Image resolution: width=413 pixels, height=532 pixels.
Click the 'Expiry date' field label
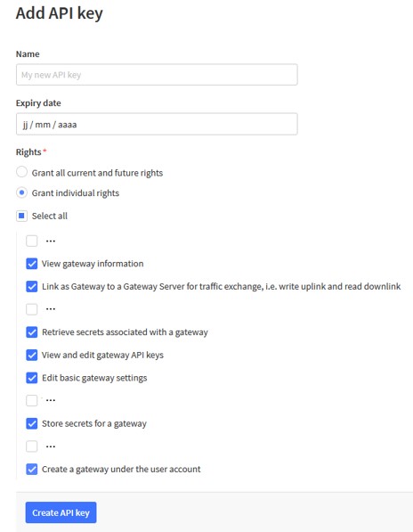pos(38,103)
